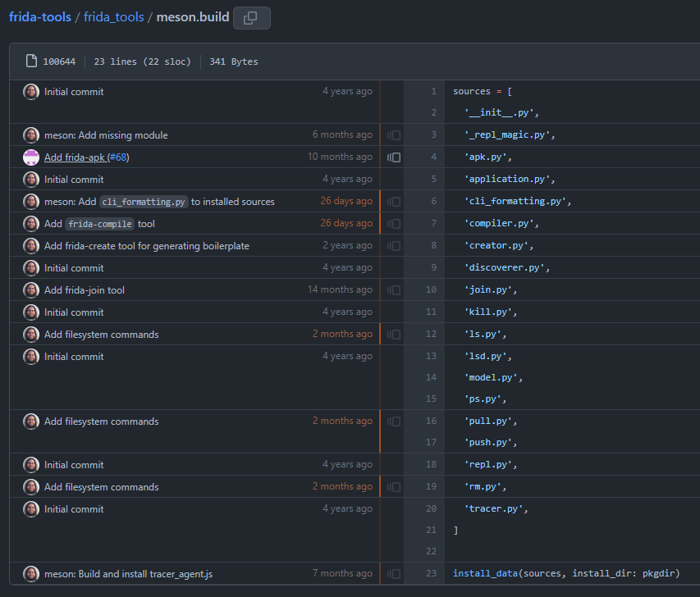
Task: View blame prior to ls.py line change
Action: pos(394,335)
